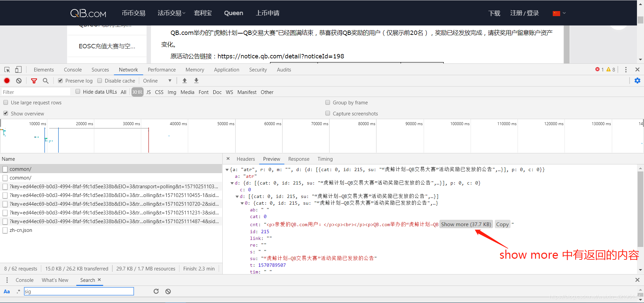Open Network settings gear icon
Viewport: 644px width, 303px height.
coord(637,81)
